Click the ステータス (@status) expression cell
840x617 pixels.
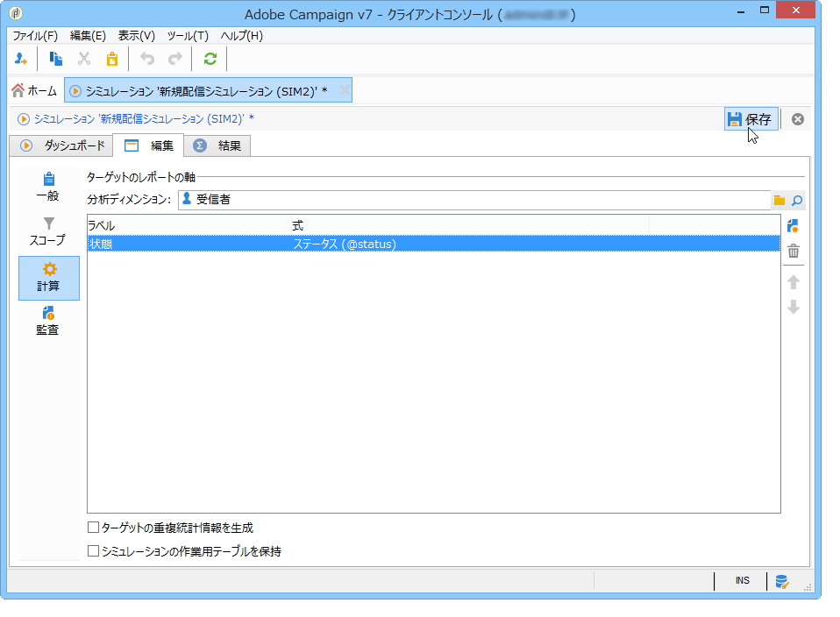tap(470, 245)
